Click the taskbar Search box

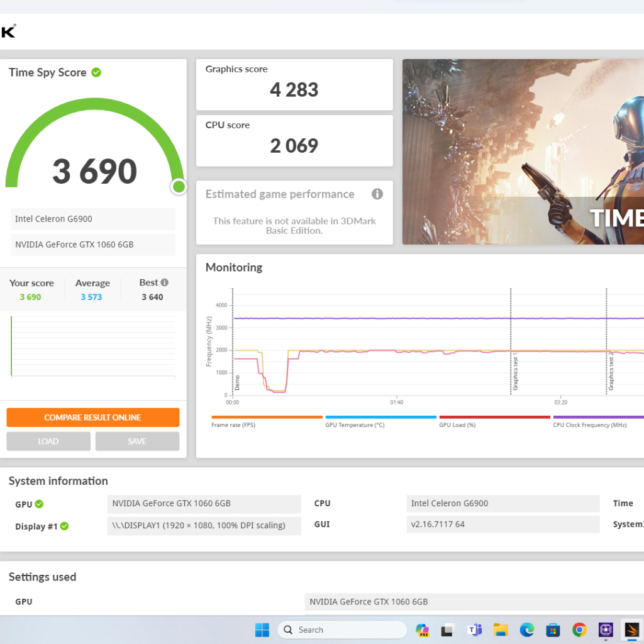343,630
